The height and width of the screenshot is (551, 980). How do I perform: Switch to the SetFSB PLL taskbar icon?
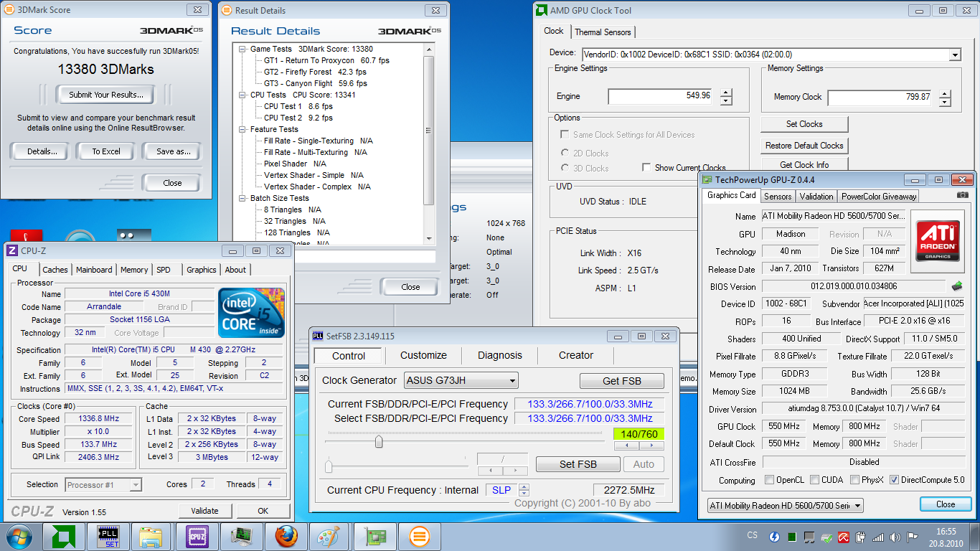tap(108, 536)
